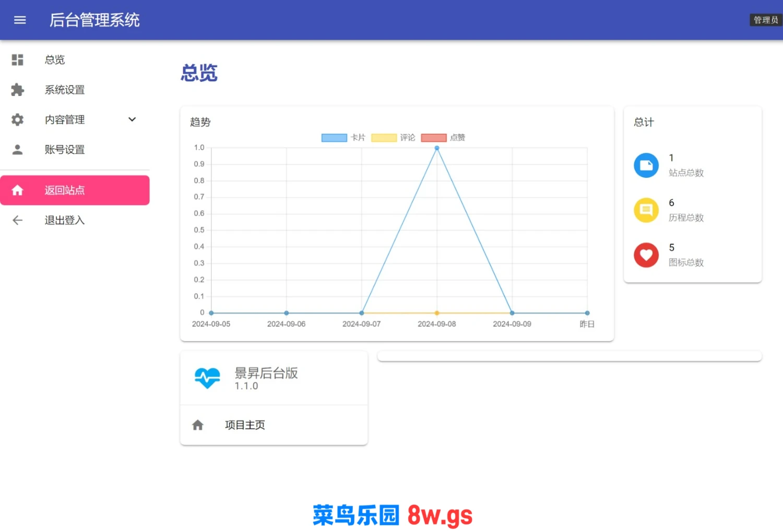
Task: Click the 账号设置 person icon
Action: [18, 150]
